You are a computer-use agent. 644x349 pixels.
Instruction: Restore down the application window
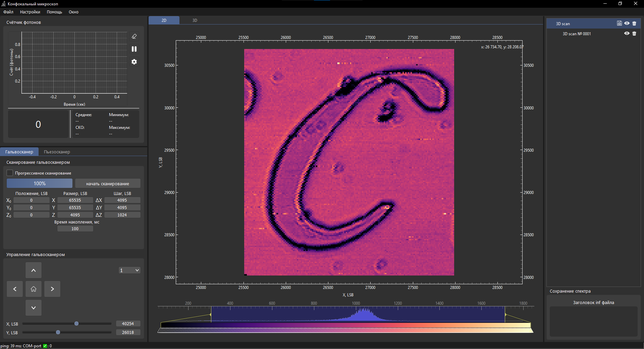(620, 4)
